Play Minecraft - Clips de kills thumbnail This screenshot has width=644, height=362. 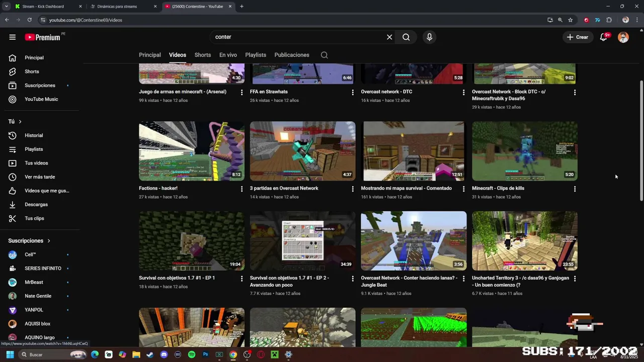525,151
